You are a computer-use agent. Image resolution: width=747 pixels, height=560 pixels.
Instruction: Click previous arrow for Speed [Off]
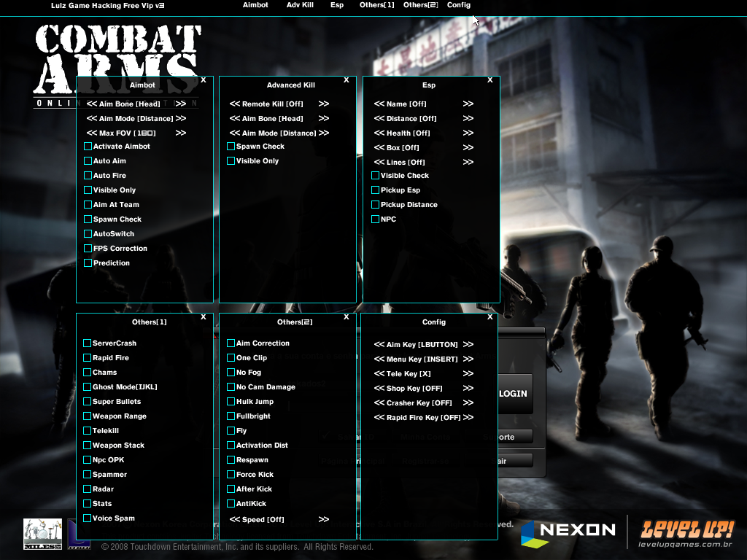pyautogui.click(x=235, y=519)
